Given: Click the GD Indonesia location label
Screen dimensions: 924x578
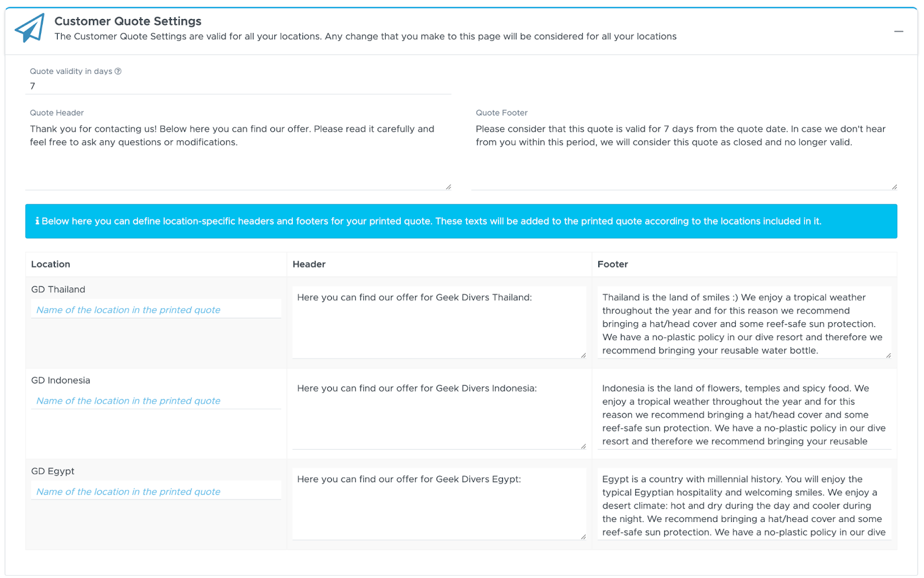Looking at the screenshot, I should point(61,380).
